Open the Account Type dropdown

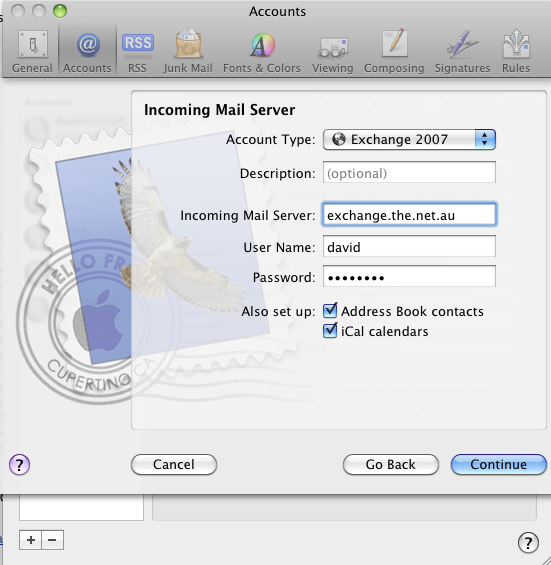pyautogui.click(x=409, y=139)
